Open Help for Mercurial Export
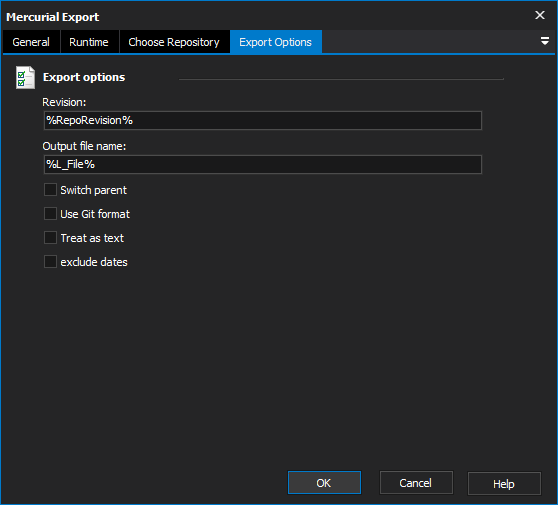This screenshot has height=505, width=558. [504, 484]
